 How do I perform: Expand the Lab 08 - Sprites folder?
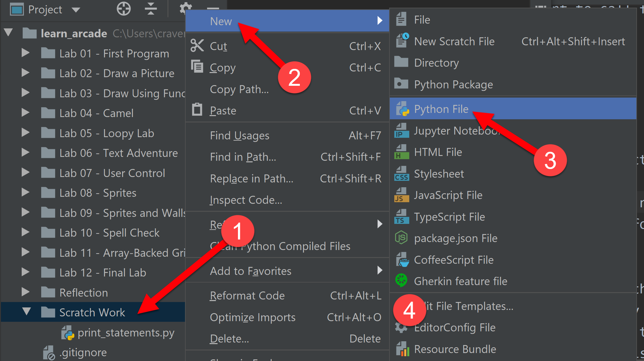(x=26, y=192)
